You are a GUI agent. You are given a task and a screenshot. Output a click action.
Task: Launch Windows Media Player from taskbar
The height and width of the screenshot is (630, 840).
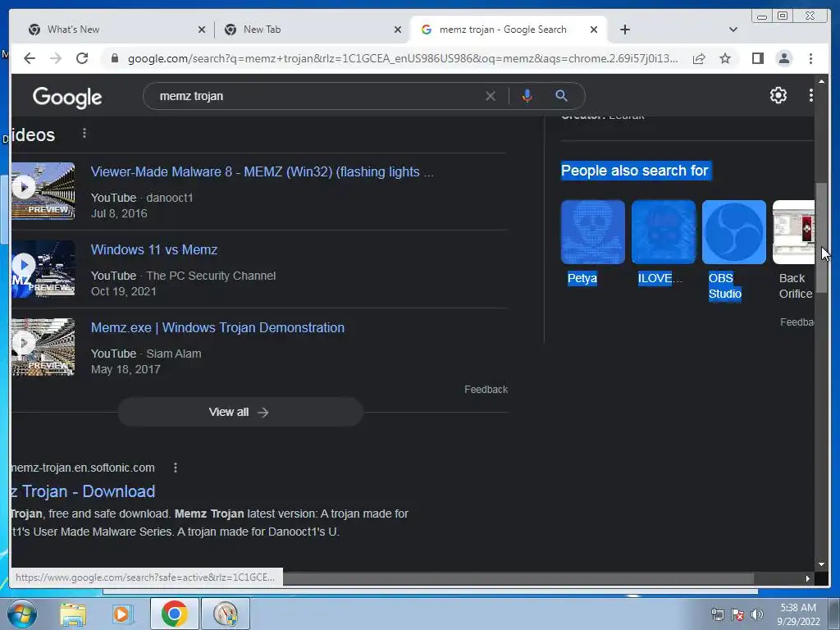(x=121, y=614)
